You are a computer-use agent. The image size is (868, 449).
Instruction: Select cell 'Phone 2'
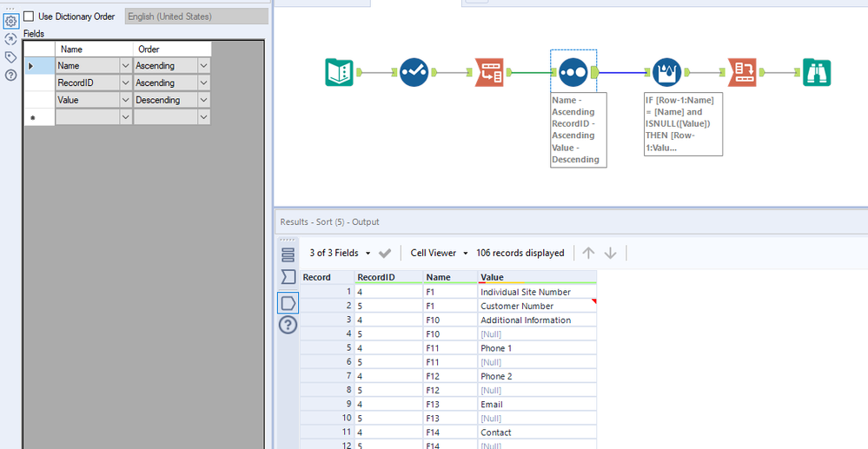click(537, 376)
